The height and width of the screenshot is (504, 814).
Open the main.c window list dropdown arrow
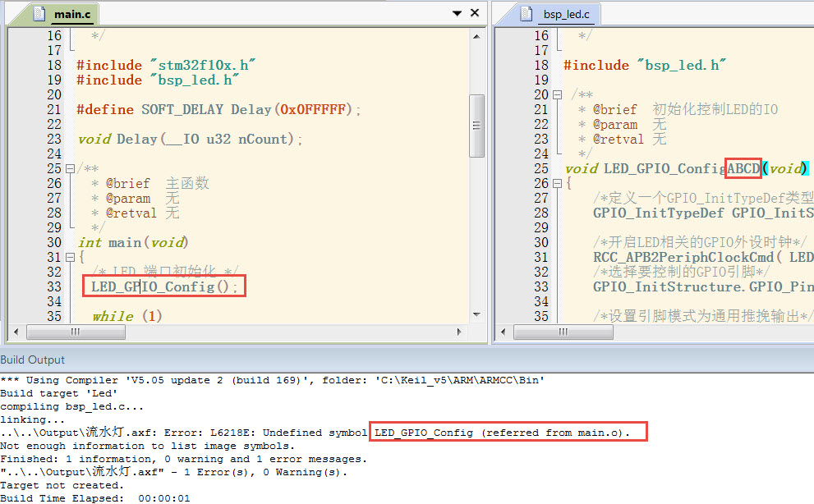(x=457, y=13)
